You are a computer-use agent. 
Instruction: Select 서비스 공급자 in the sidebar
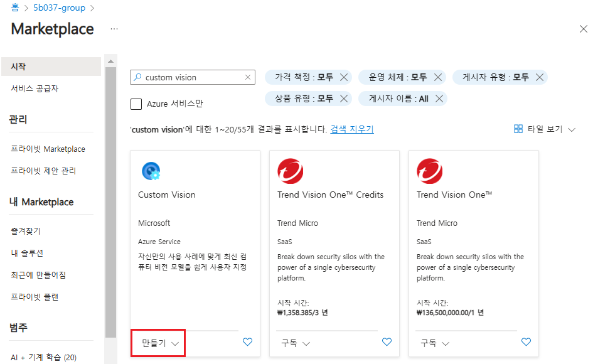[35, 88]
